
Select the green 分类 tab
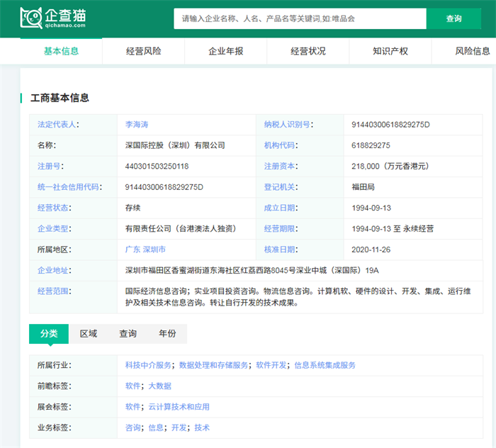point(49,334)
